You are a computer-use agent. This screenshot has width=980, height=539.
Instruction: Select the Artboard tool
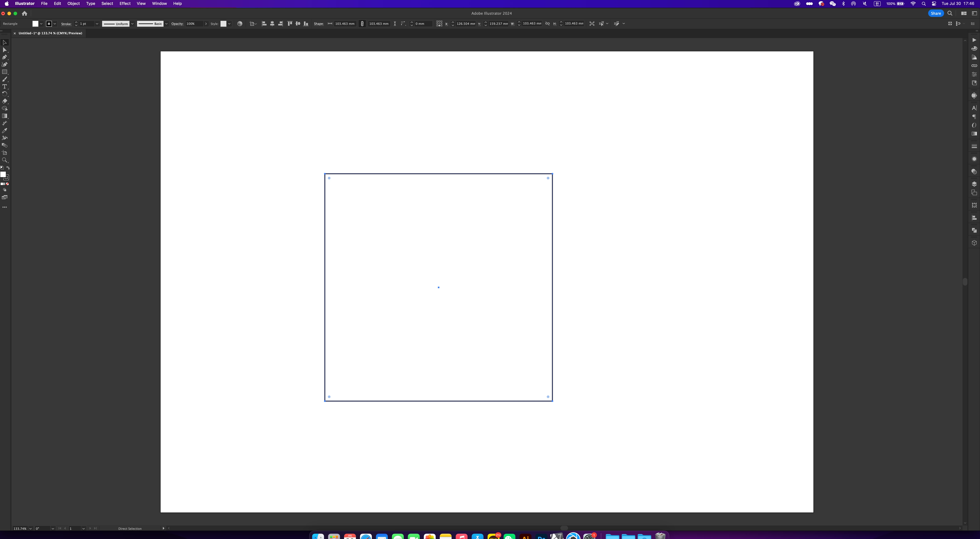coord(5,153)
